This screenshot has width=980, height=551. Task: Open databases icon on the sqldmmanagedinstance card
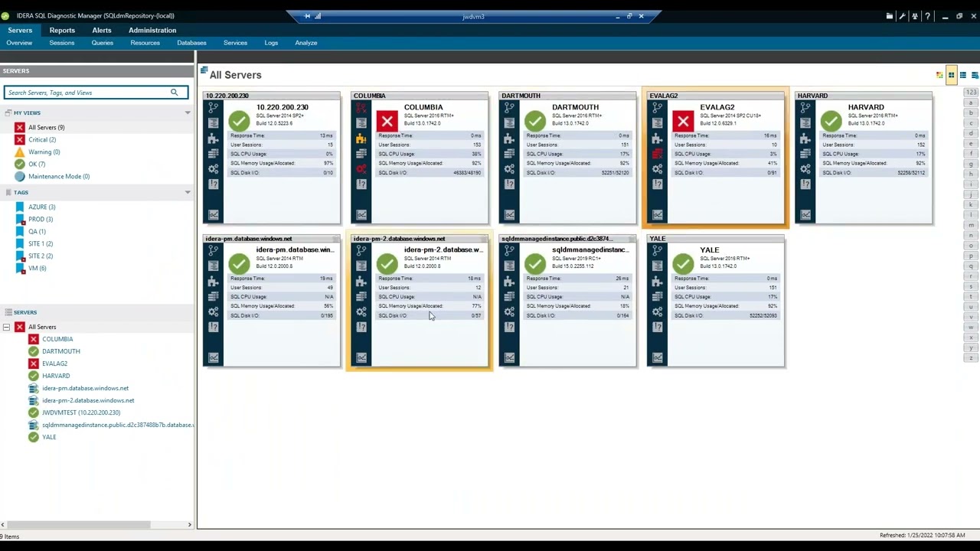pos(508,296)
